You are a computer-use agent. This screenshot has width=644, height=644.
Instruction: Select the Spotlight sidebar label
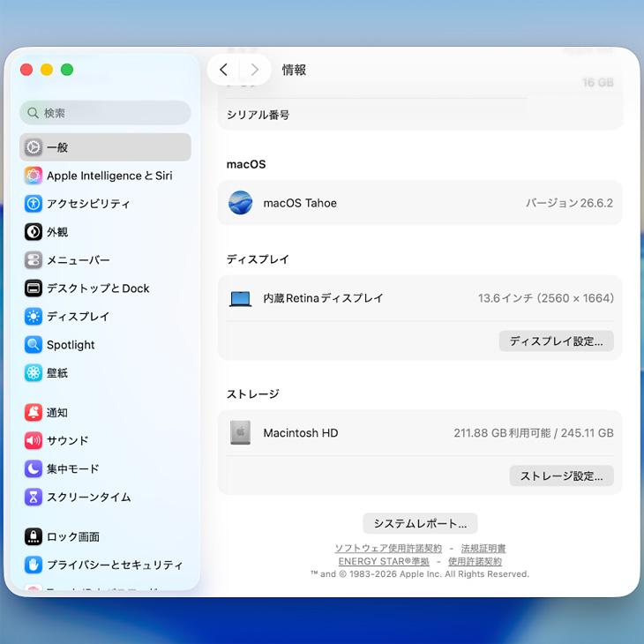tap(71, 345)
